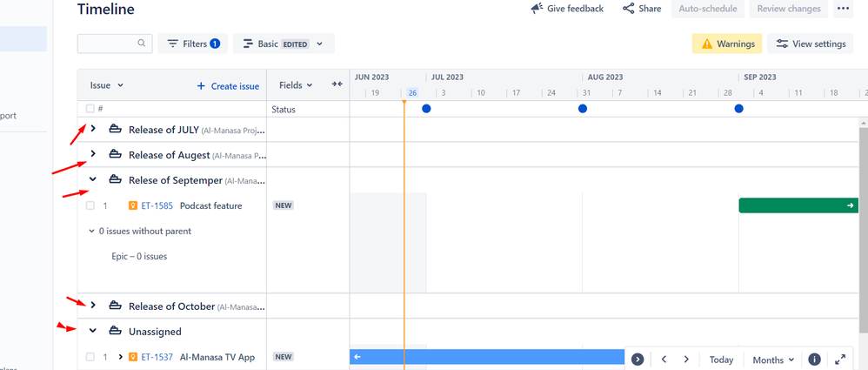Click the ship icon for Relese of Septemper
This screenshot has height=370, width=868.
[x=115, y=179]
